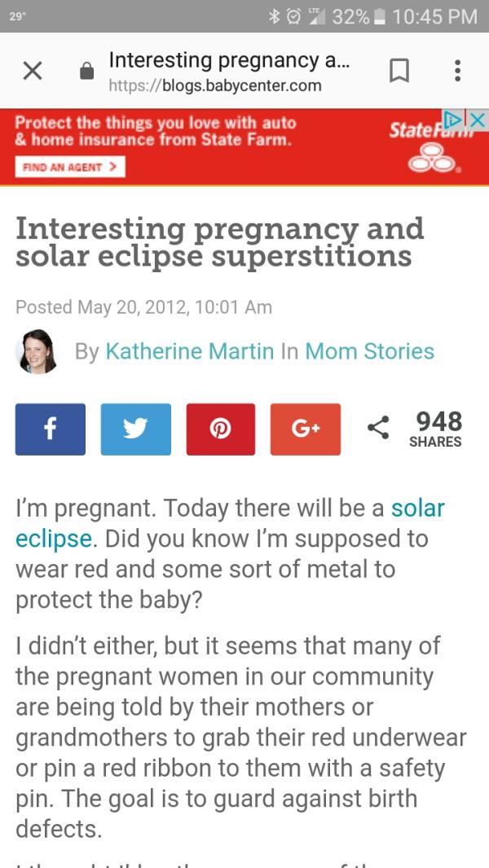Pin article to Pinterest
The width and height of the screenshot is (489, 868).
click(221, 429)
